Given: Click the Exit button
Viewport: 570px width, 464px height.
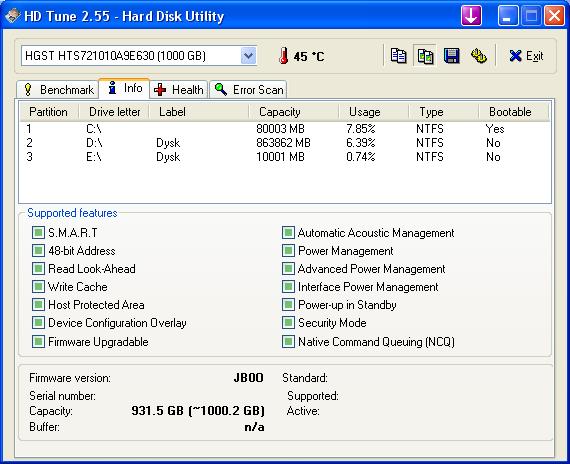Looking at the screenshot, I should [526, 56].
